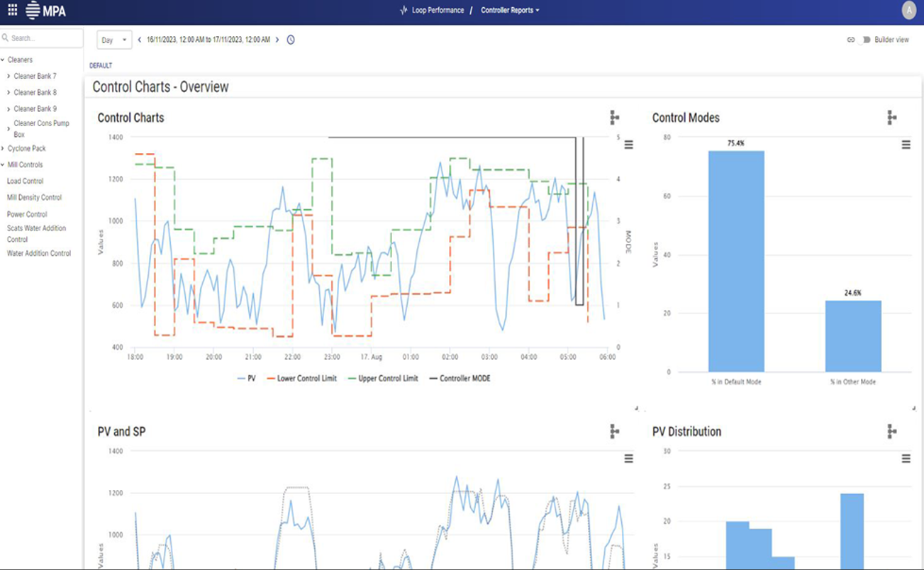
Task: Click the Loop Performance pulse icon
Action: [x=403, y=11]
